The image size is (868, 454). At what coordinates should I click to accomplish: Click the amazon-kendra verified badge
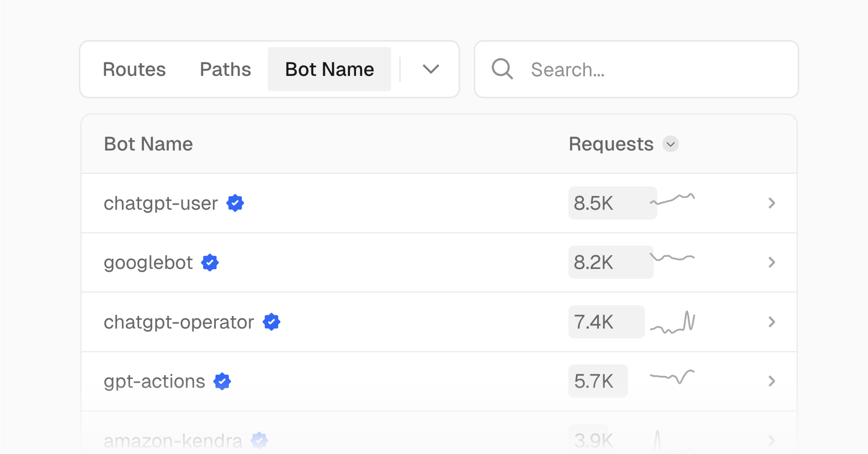coord(259,440)
